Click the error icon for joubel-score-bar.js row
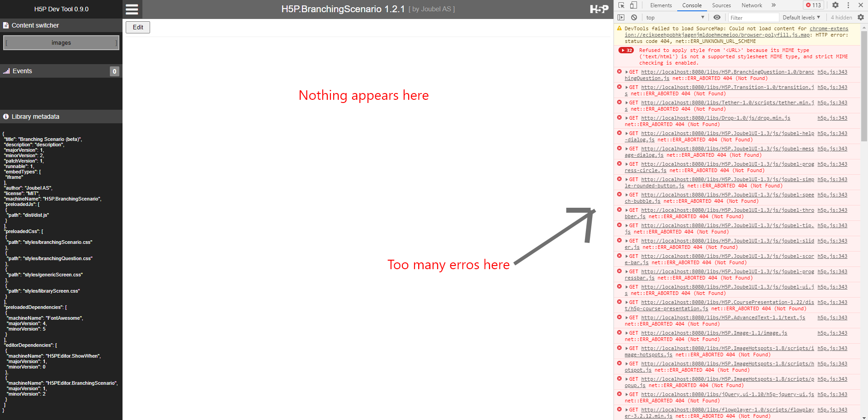The width and height of the screenshot is (868, 420). point(619,256)
